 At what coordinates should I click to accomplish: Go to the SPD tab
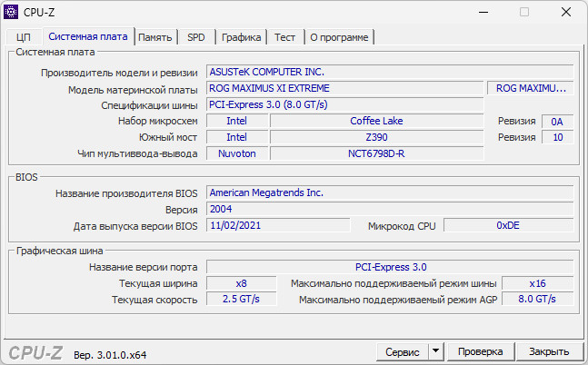196,37
